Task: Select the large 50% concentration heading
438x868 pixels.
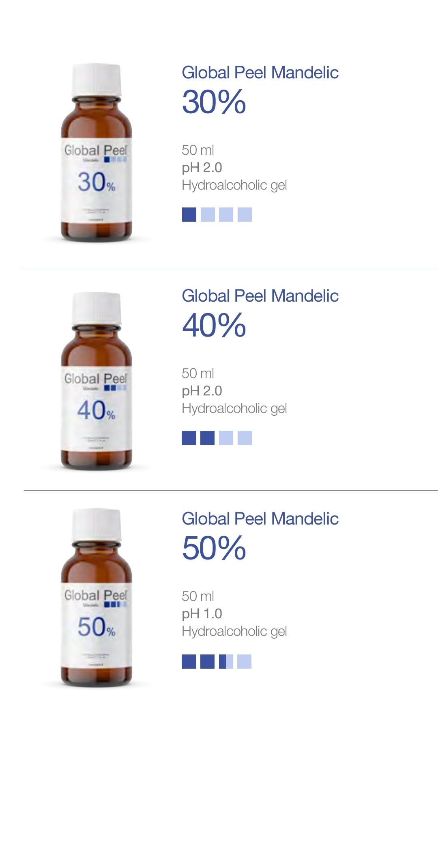Action: coord(214,548)
